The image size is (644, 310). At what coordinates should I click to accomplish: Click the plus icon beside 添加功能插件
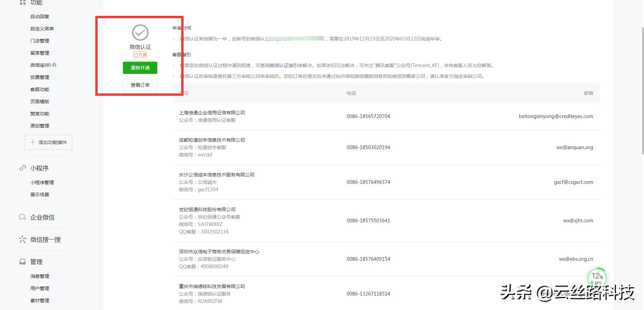[x=33, y=142]
